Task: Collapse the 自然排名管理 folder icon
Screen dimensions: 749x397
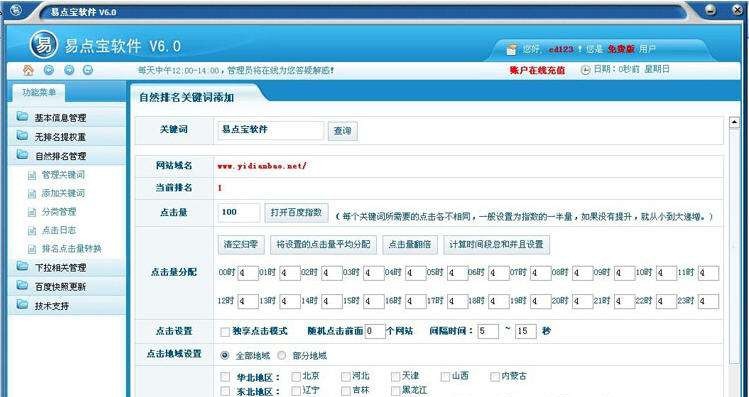Action: point(22,155)
